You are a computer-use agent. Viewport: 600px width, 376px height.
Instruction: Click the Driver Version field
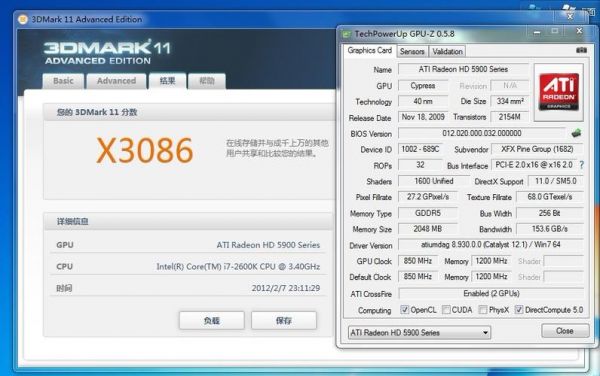(x=491, y=244)
